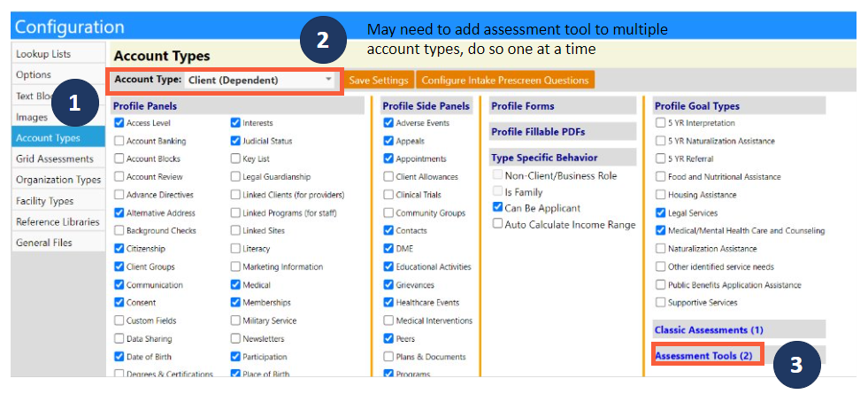Enable the Account Banking panel
The image size is (868, 394).
click(119, 141)
